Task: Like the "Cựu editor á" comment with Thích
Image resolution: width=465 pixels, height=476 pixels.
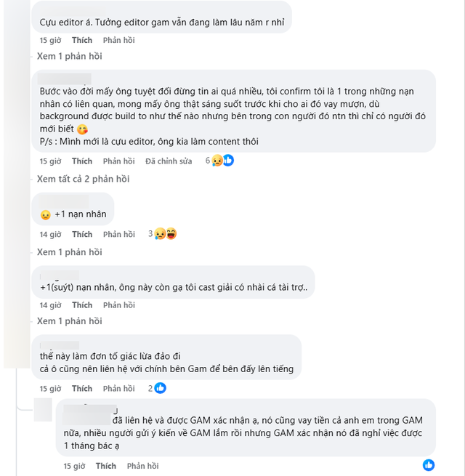Action: tap(82, 40)
